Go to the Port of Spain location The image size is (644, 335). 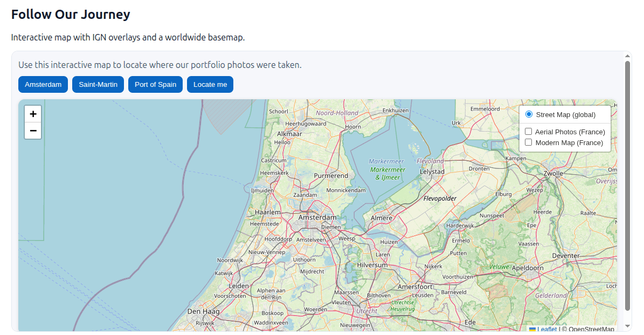155,84
